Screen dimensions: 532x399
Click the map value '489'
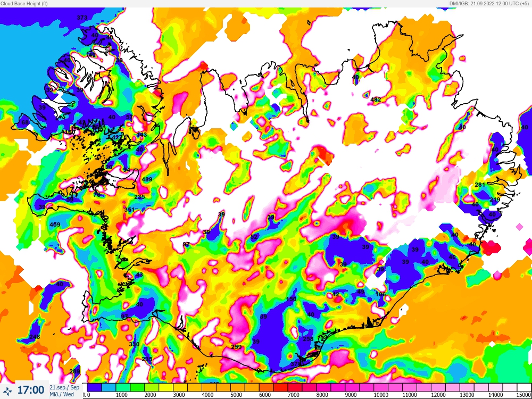click(x=147, y=179)
